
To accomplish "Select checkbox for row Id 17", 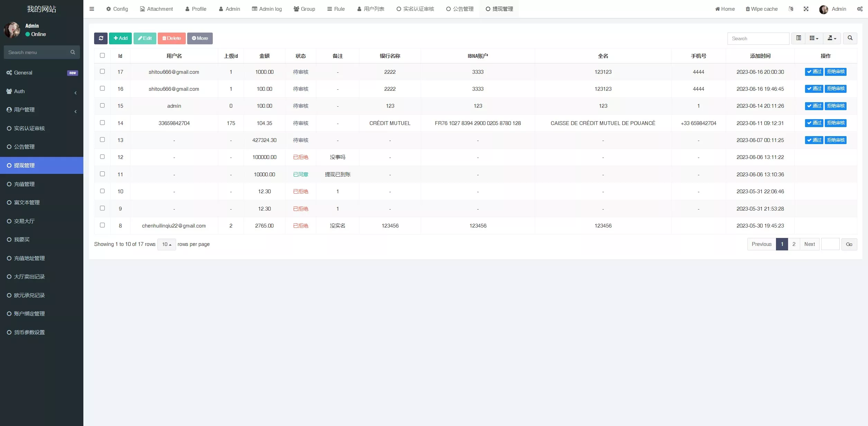I will pos(102,71).
